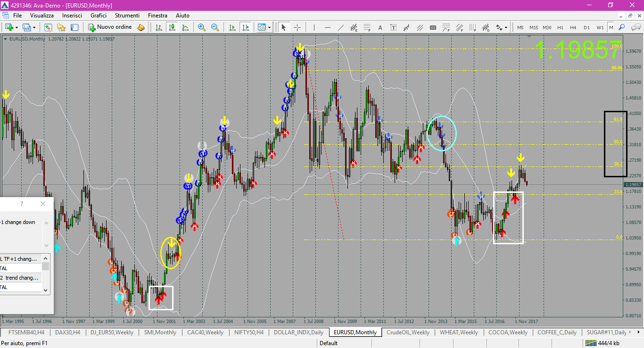The image size is (644, 348).
Task: Click the help question mark in dialog
Action: 22,204
